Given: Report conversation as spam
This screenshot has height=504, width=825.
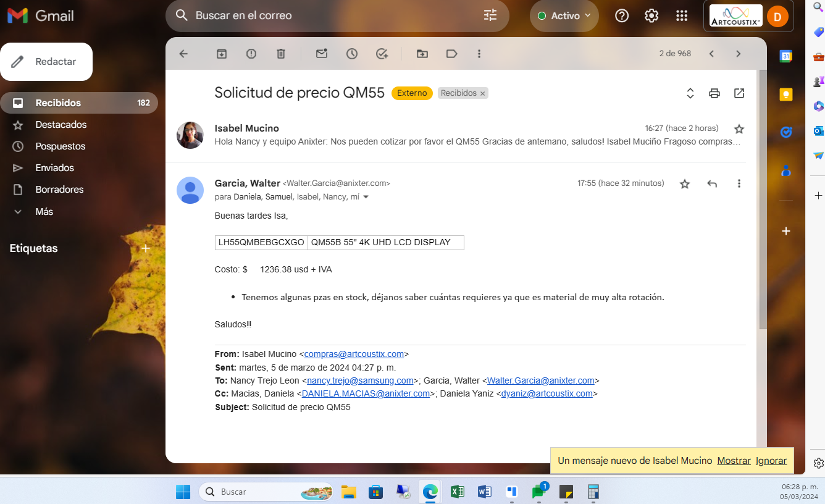Looking at the screenshot, I should click(x=251, y=54).
